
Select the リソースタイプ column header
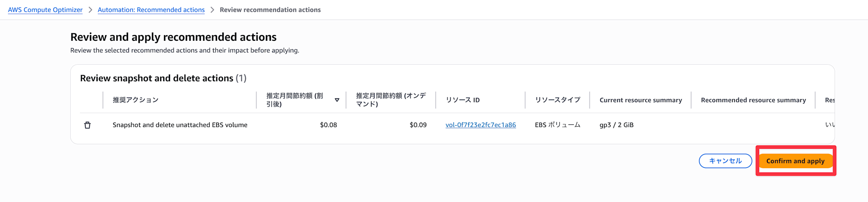[557, 100]
